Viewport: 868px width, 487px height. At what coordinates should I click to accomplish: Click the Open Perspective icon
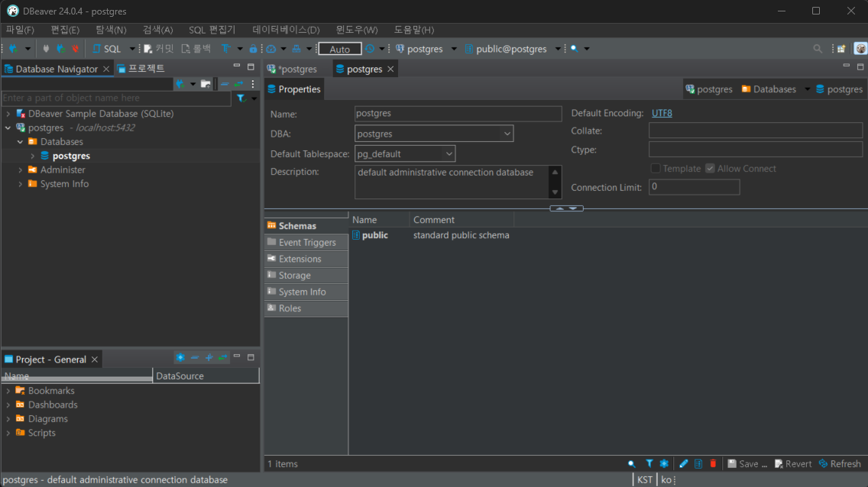[x=841, y=49]
